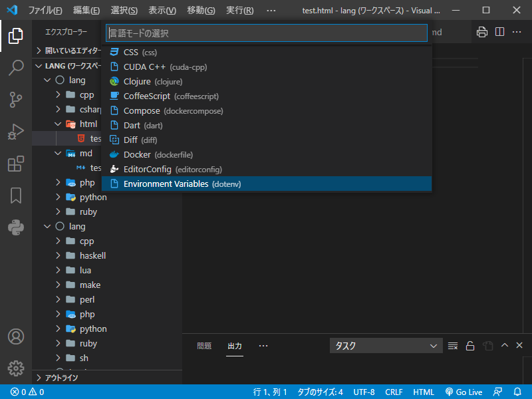This screenshot has height=399, width=532.
Task: Open the 実行(R) menu
Action: tap(240, 10)
